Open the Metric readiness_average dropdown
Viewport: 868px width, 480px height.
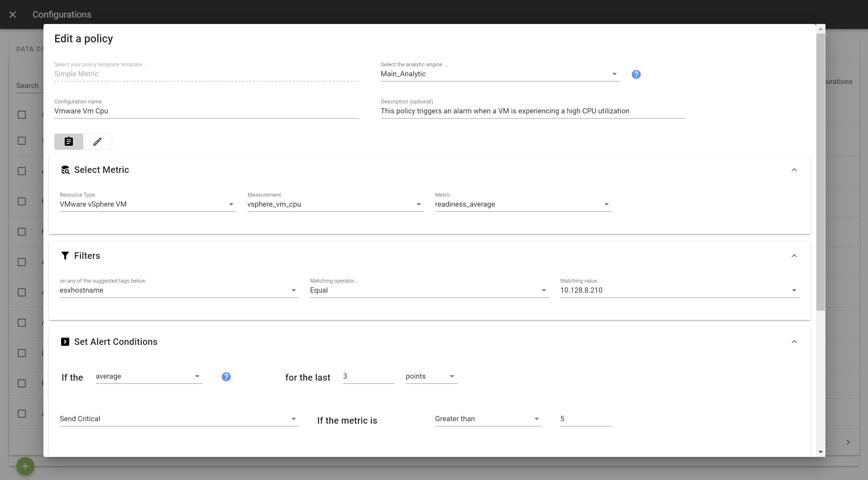[x=523, y=204]
